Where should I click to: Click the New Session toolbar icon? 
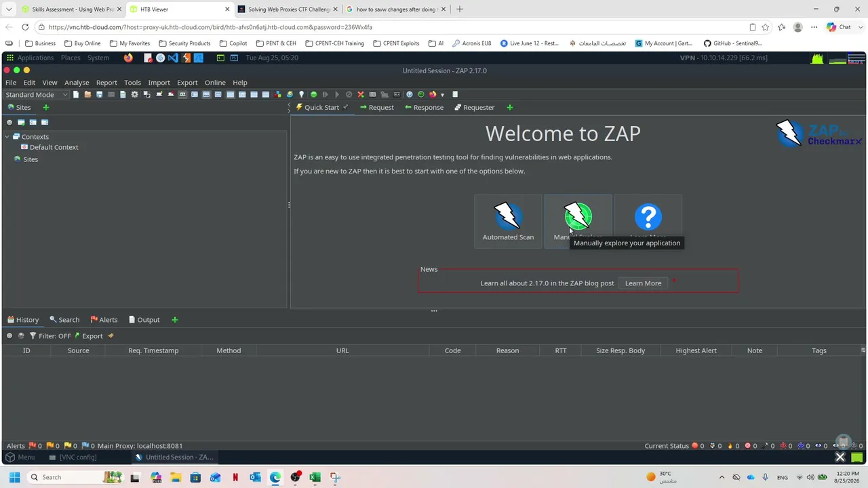[75, 94]
